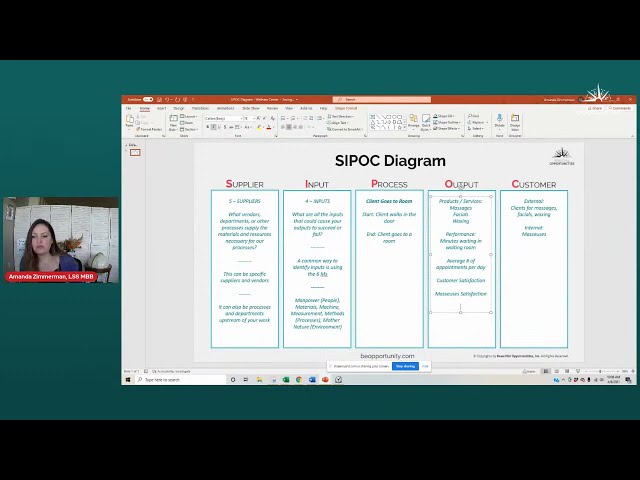Click the red font color icon
The height and width of the screenshot is (480, 640).
point(269,127)
